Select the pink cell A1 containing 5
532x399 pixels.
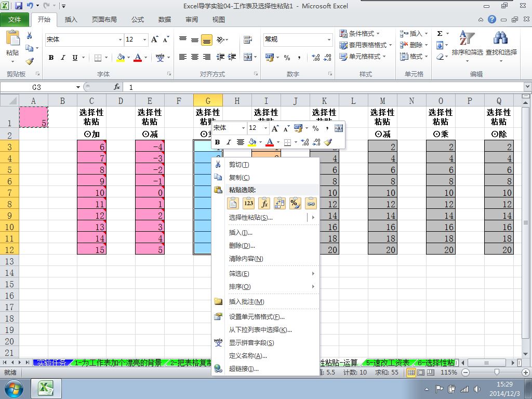pyautogui.click(x=34, y=117)
